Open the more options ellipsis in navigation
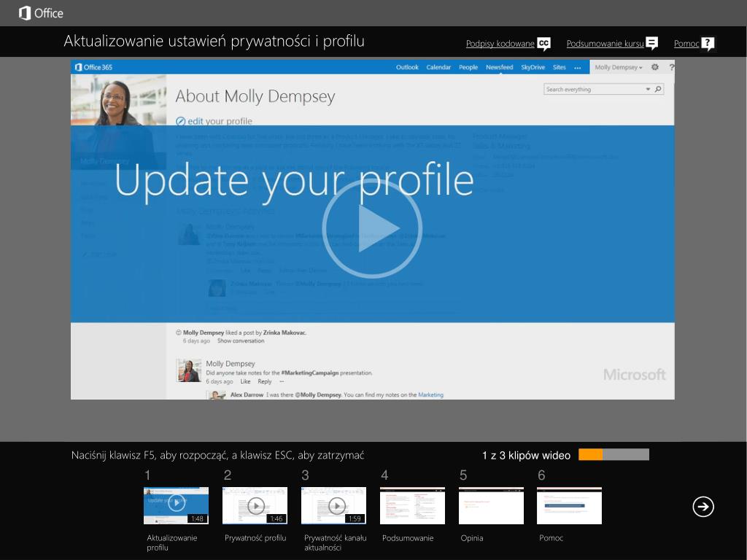747x560 pixels. pos(578,68)
